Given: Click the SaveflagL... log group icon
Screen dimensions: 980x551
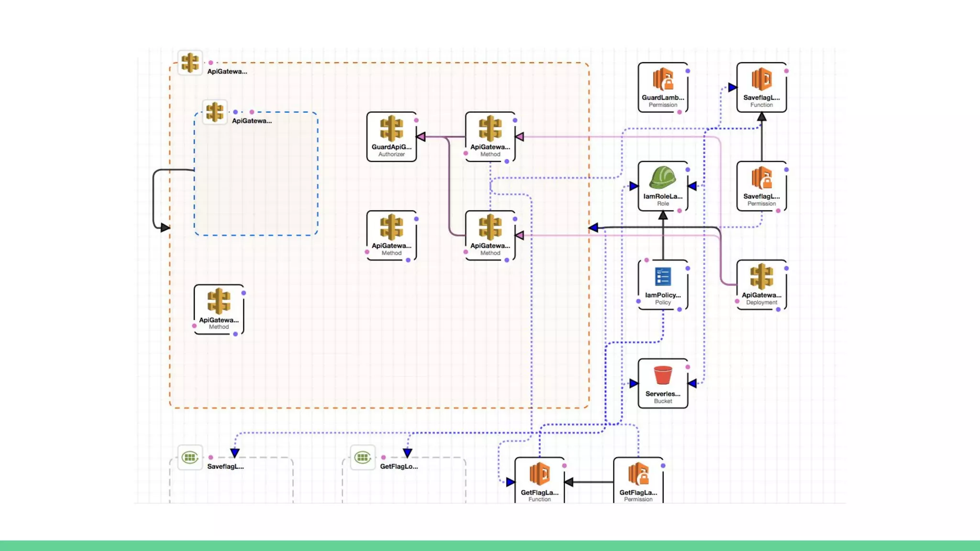Looking at the screenshot, I should click(x=190, y=458).
